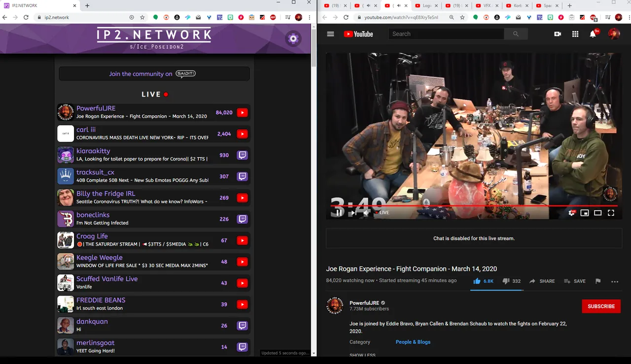Open the kiaraakitty streamer link

[x=93, y=151]
